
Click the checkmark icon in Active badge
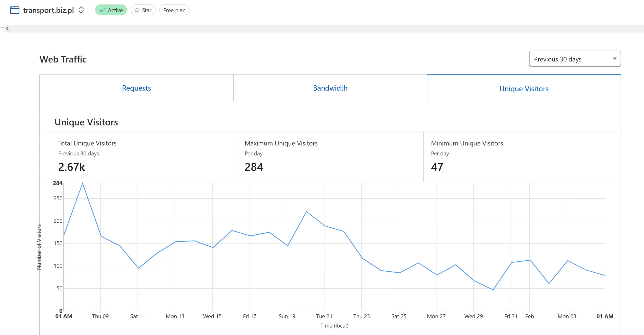(x=102, y=10)
